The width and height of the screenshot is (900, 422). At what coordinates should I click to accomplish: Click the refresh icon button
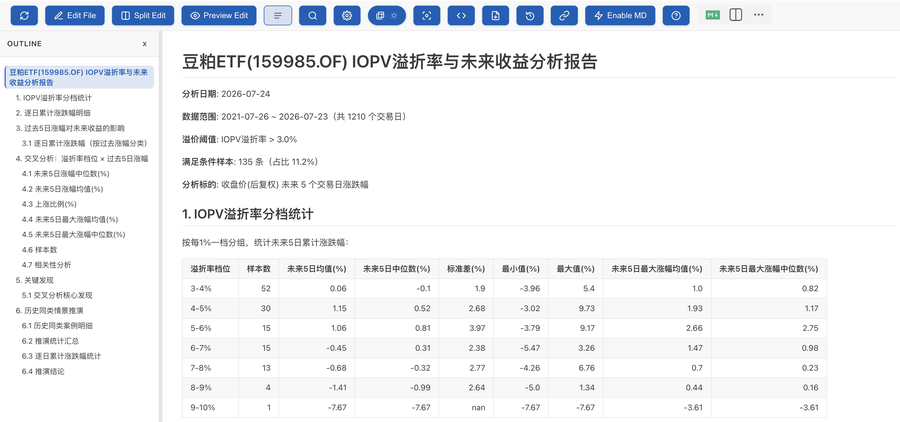tap(24, 16)
